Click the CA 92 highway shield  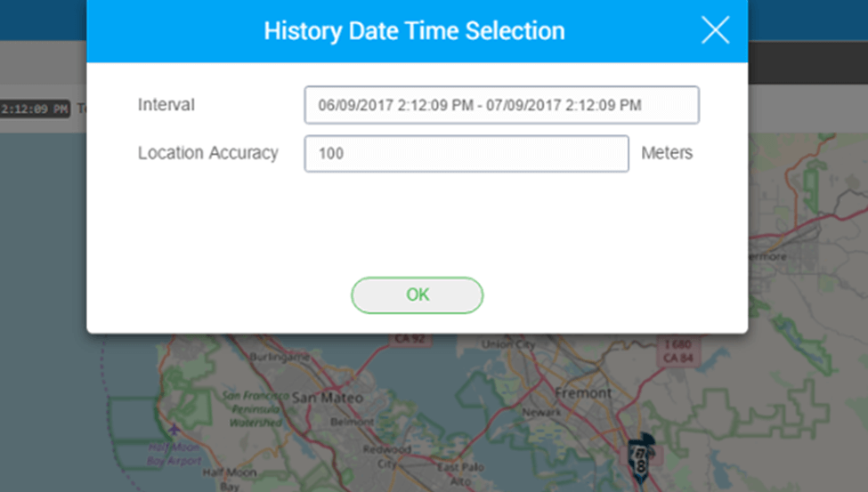coord(410,338)
